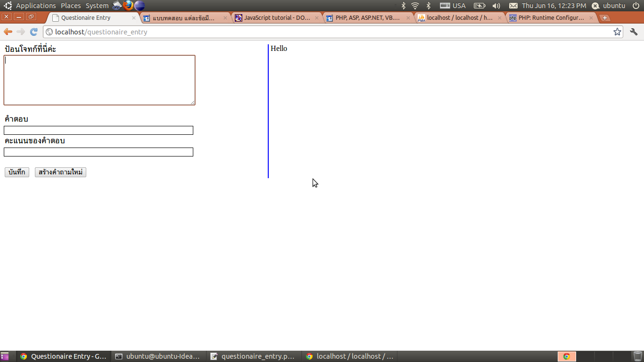Switch to the แบบทดสอบ tab
This screenshot has height=362, width=644.
coord(185,18)
